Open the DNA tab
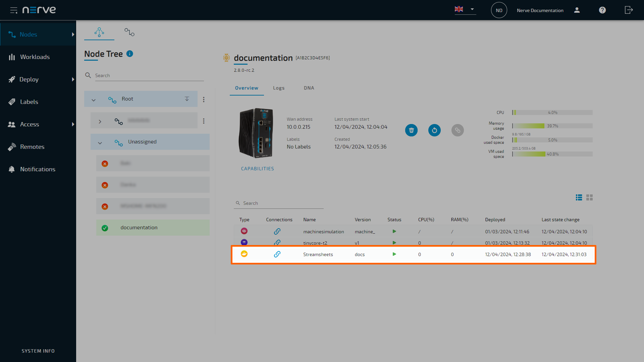This screenshot has width=644, height=362. [x=309, y=88]
